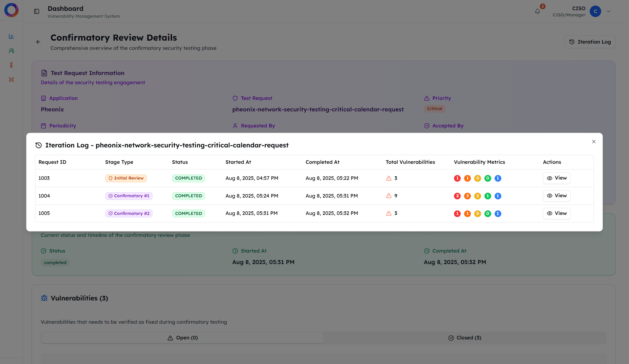This screenshot has width=629, height=364.
Task: Click Stage Type column header
Action: tap(119, 162)
